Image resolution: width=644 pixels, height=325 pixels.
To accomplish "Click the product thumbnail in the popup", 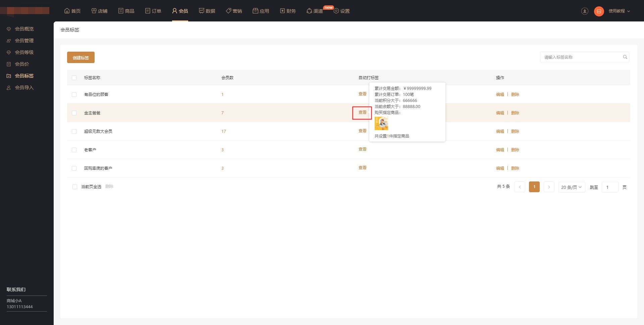I will point(381,124).
